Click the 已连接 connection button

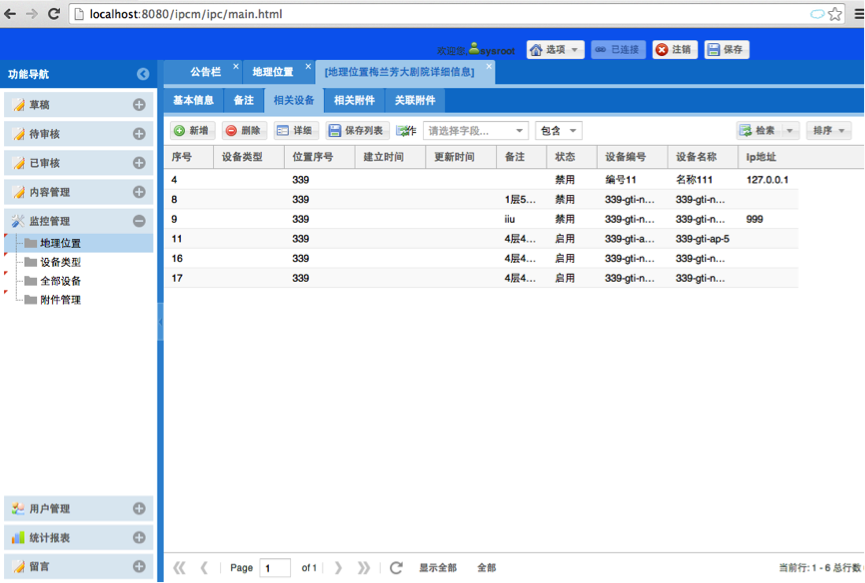[618, 50]
